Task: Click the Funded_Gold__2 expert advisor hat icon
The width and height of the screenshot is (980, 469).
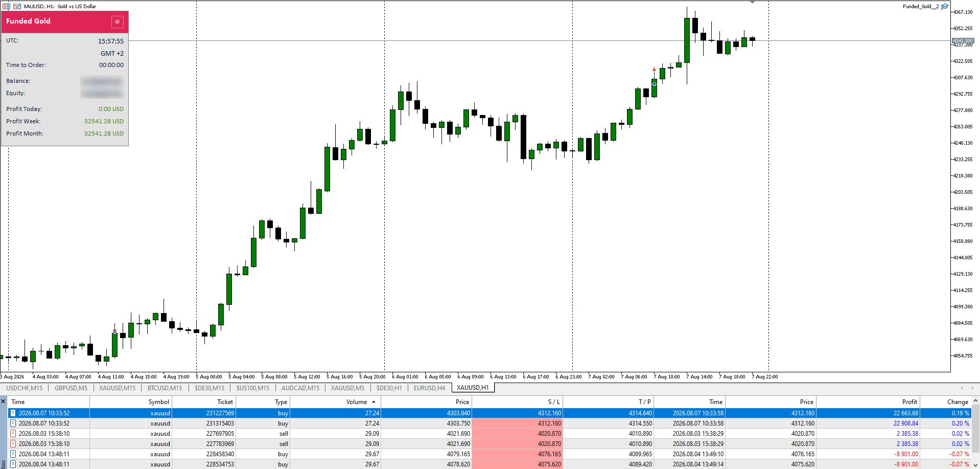Action: pos(945,6)
